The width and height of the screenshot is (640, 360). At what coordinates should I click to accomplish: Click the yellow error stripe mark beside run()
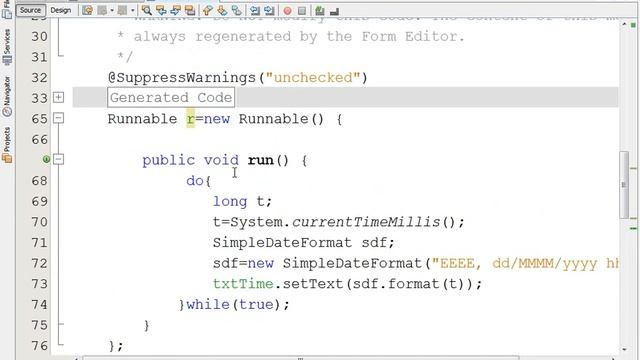(633, 168)
